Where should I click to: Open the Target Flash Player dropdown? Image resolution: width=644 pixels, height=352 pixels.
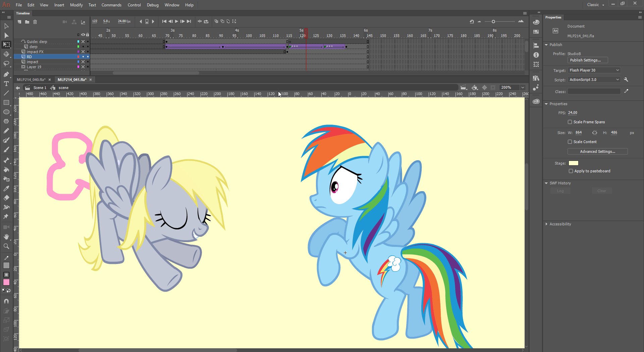pos(594,70)
